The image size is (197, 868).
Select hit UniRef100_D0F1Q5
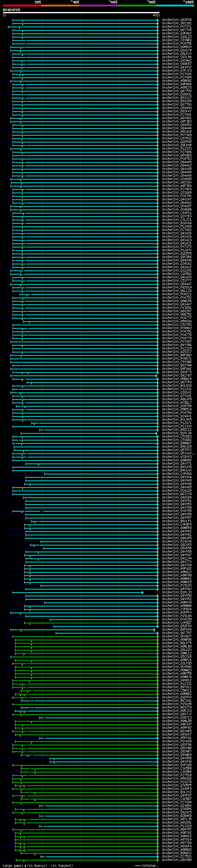click(177, 765)
